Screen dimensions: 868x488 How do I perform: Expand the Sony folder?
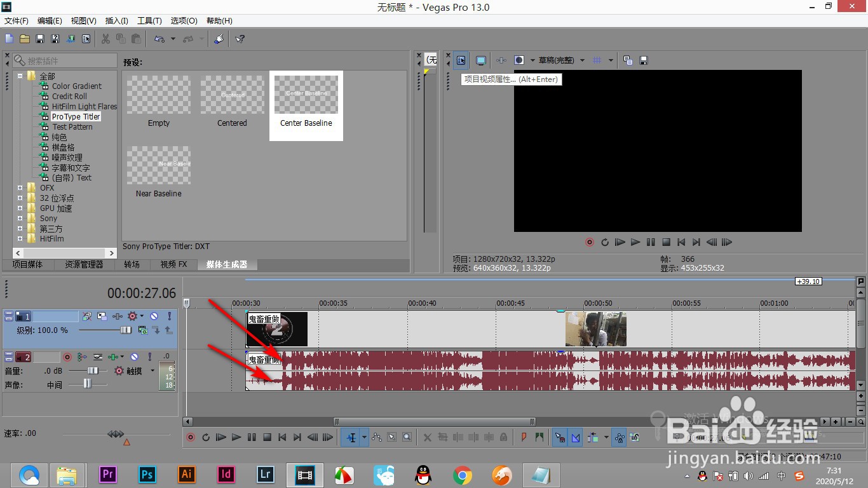[20, 218]
